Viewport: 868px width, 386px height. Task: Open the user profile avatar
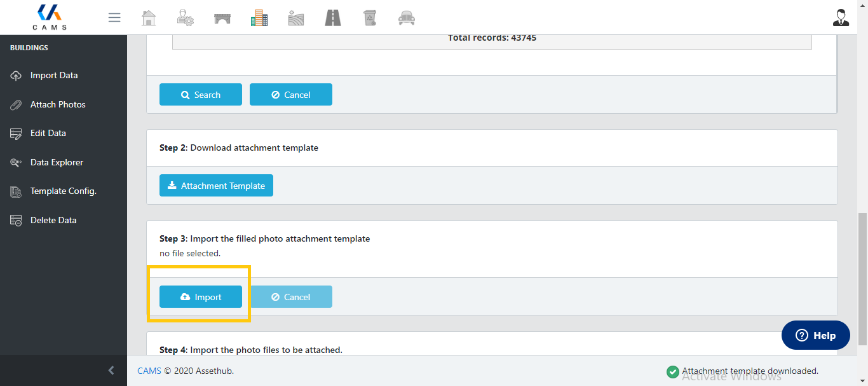coord(841,18)
